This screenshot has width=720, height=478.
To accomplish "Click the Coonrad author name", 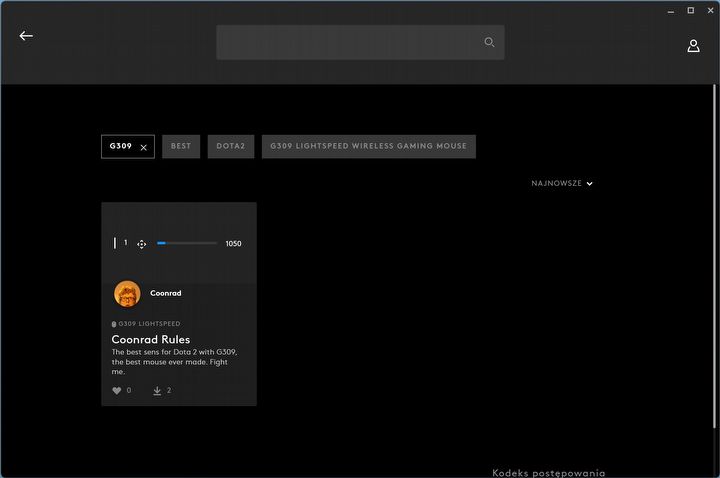I will [166, 293].
